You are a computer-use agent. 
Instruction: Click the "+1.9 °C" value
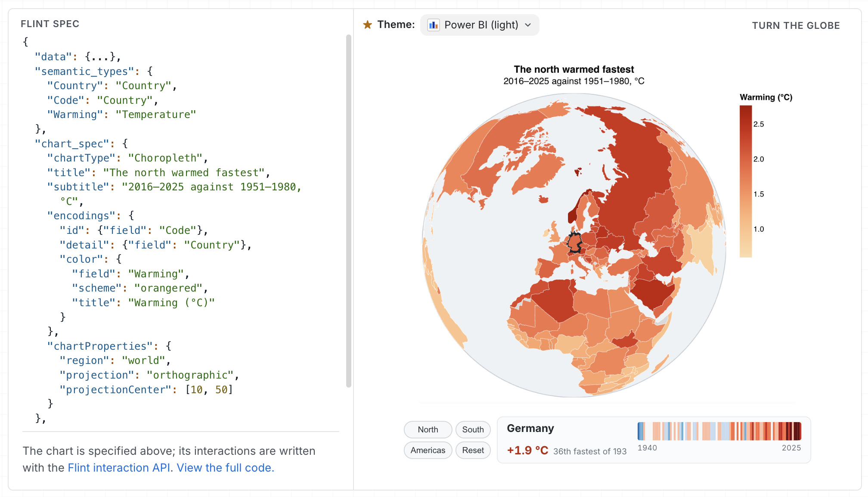click(x=527, y=450)
